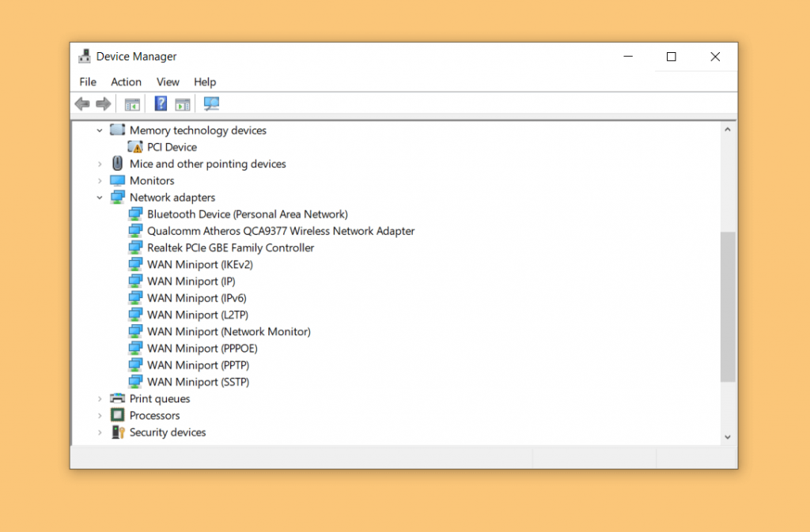Select WAN Miniport (PPTP) label
The height and width of the screenshot is (532, 810).
[199, 365]
